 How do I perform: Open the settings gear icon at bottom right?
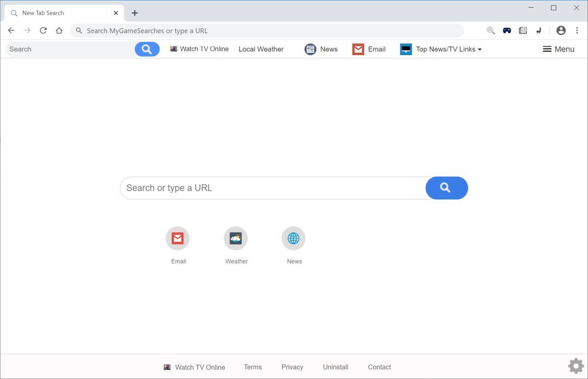tap(576, 366)
